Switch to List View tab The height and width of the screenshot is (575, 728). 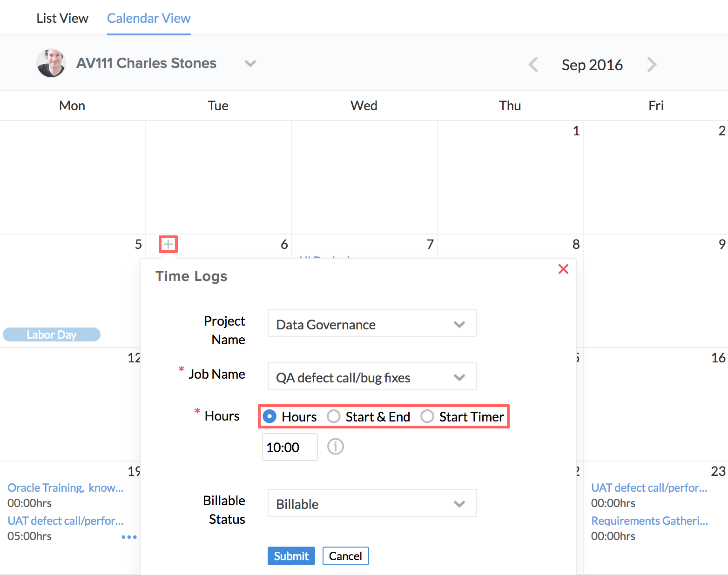(x=62, y=18)
